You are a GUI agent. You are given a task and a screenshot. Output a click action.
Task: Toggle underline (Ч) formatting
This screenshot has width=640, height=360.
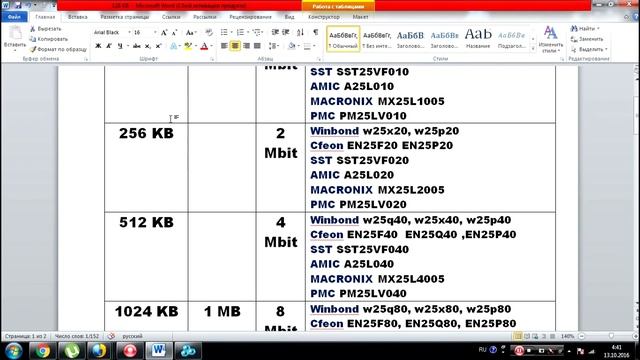[120, 46]
